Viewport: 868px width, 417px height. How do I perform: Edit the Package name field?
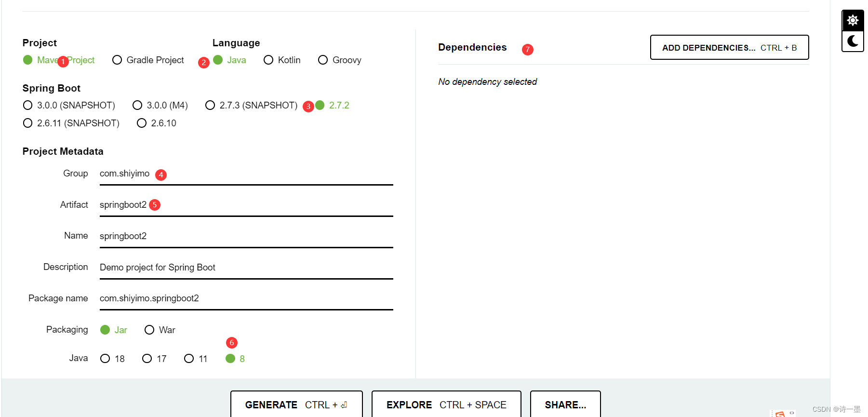point(246,298)
